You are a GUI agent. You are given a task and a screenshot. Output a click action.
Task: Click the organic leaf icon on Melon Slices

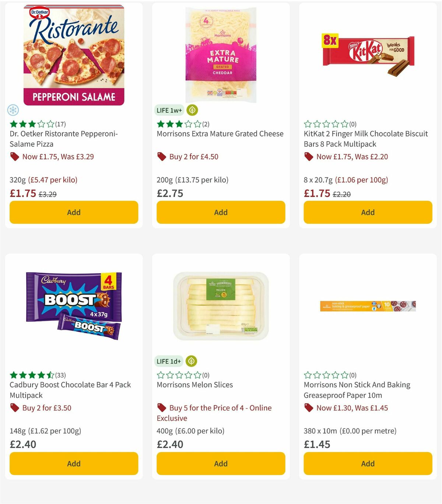(x=192, y=361)
